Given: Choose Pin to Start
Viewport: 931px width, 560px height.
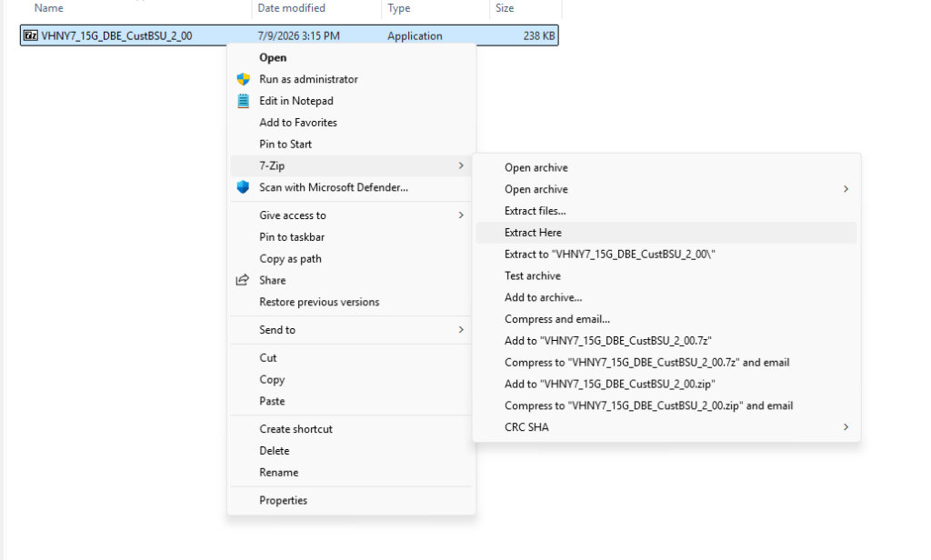Looking at the screenshot, I should tap(352, 145).
